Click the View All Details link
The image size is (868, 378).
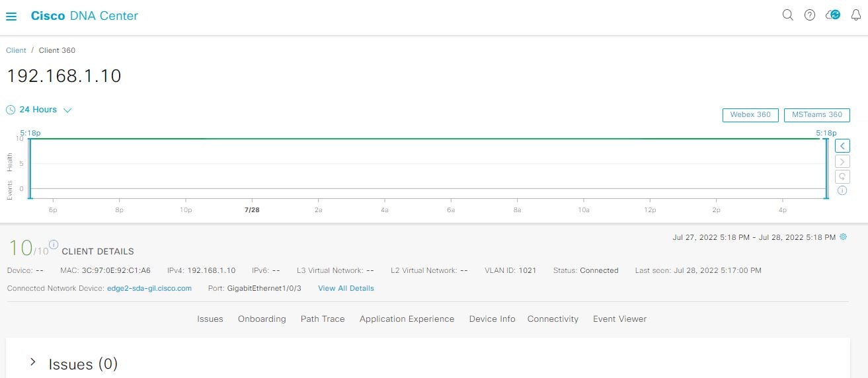point(346,288)
